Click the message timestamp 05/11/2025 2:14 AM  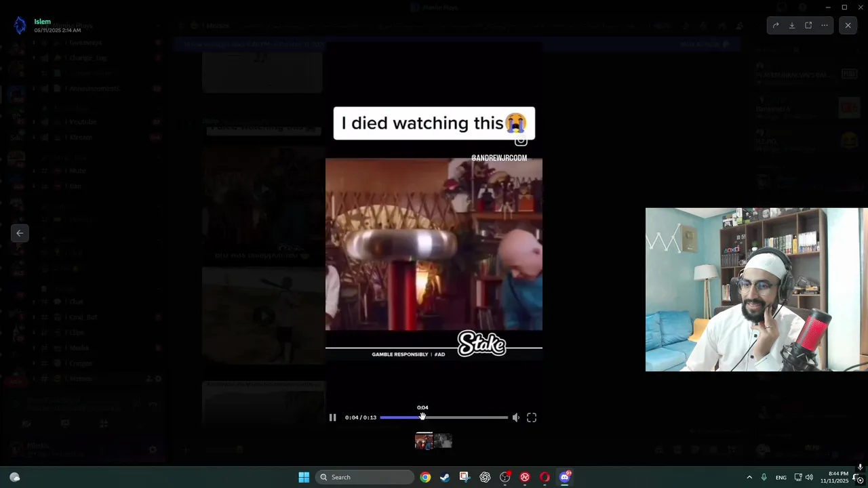coord(58,30)
